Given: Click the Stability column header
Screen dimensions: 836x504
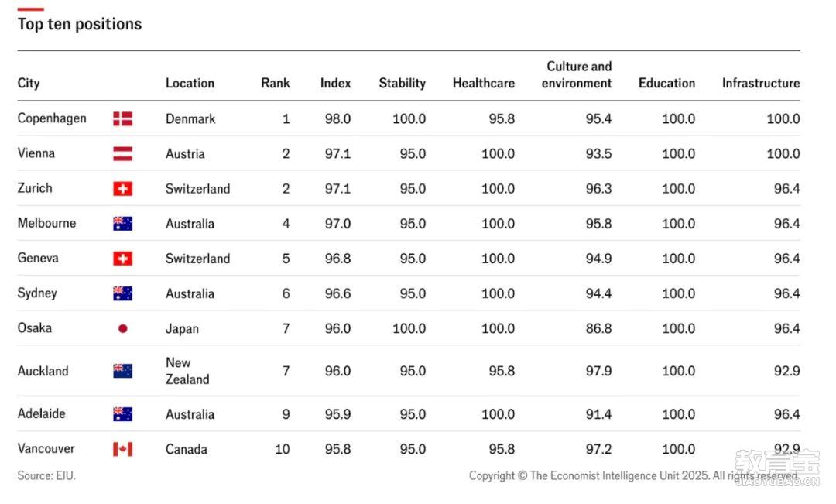Looking at the screenshot, I should click(402, 84).
